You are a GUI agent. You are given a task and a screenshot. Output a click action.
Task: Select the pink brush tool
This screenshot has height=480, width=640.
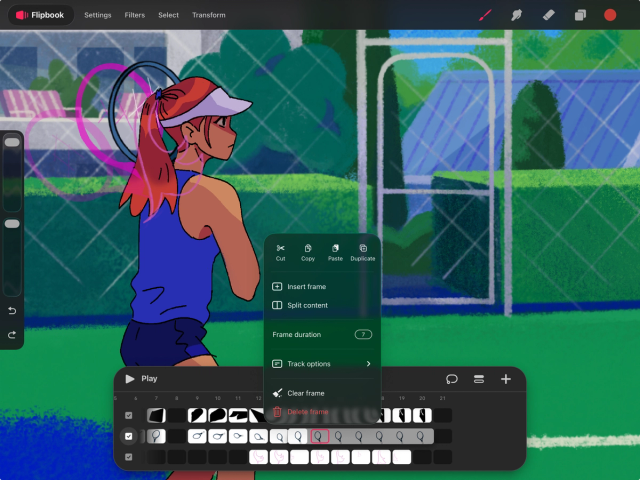coord(485,15)
